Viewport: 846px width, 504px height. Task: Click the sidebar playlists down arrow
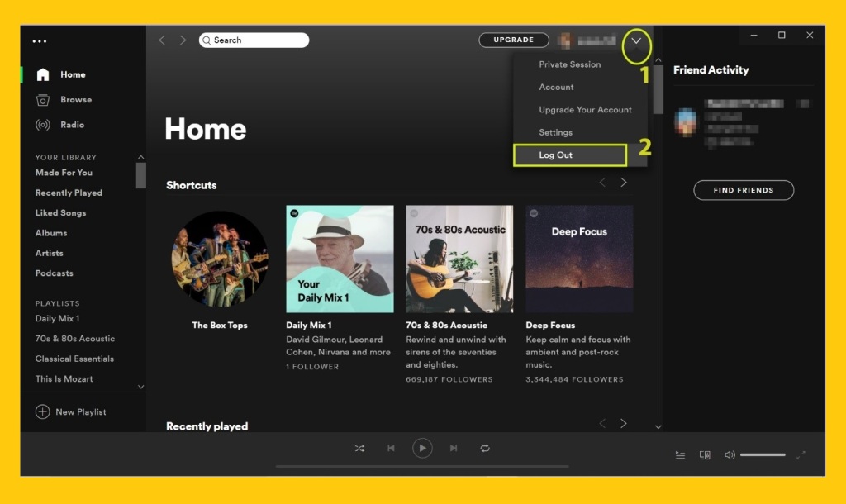pos(140,387)
